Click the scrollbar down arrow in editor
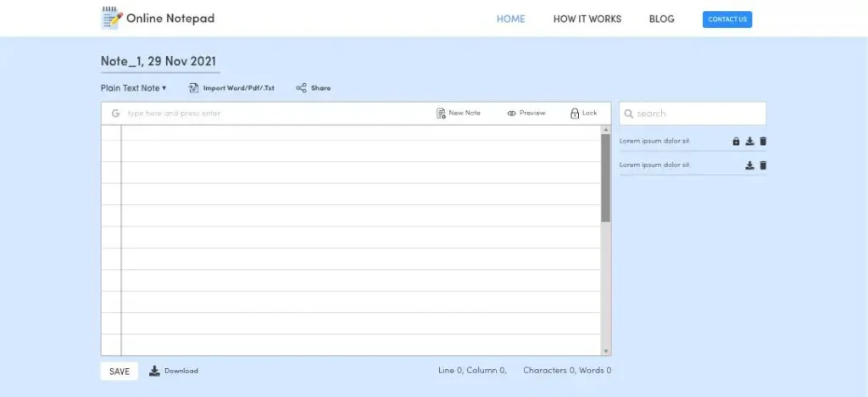This screenshot has width=868, height=397. [x=605, y=350]
